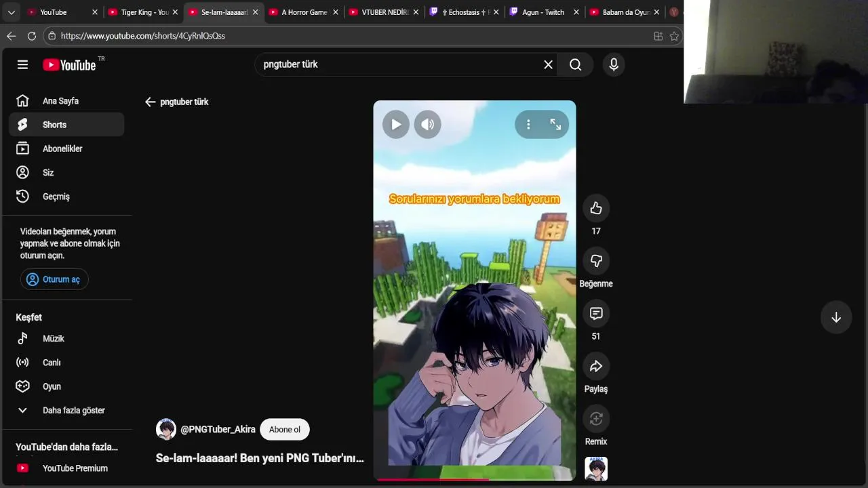The width and height of the screenshot is (868, 488).
Task: Switch to the Agun - Twitch tab
Action: [x=545, y=12]
